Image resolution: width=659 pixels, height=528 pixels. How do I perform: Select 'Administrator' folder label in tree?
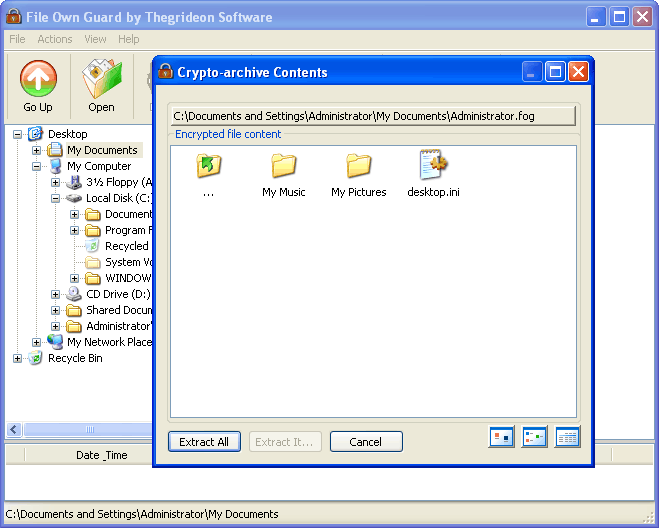point(118,326)
